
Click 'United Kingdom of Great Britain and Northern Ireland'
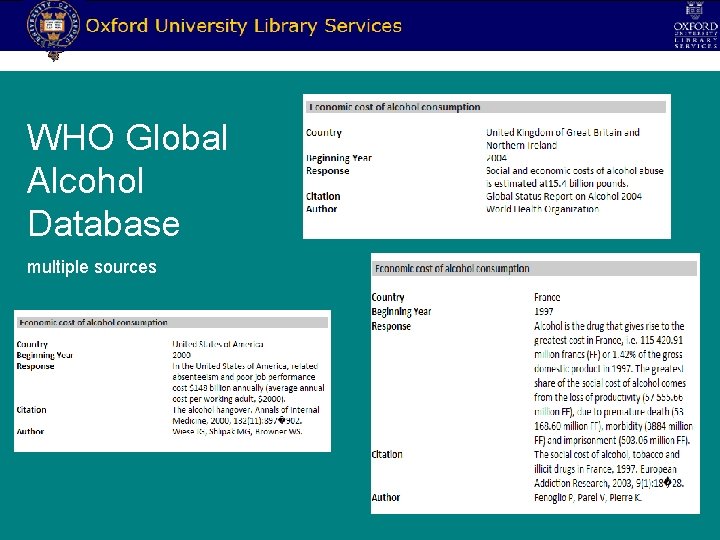[x=562, y=139]
